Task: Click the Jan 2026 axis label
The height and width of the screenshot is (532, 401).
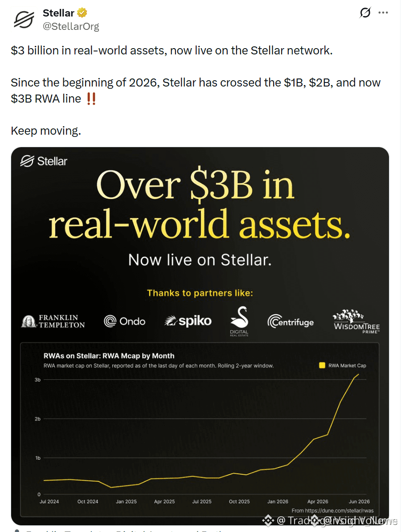Action: click(278, 502)
